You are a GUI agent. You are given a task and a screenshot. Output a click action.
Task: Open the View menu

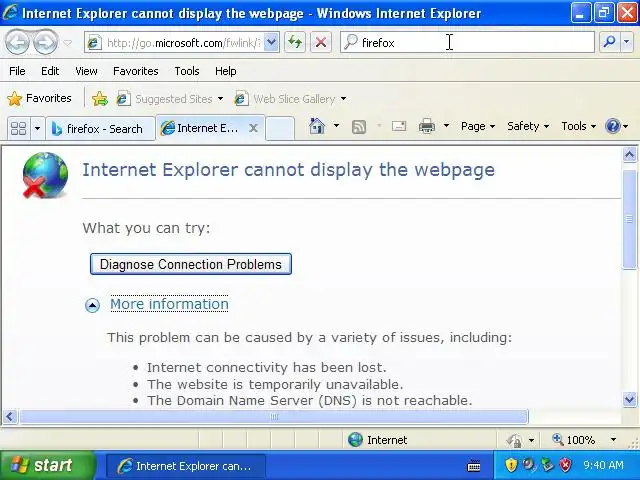86,71
